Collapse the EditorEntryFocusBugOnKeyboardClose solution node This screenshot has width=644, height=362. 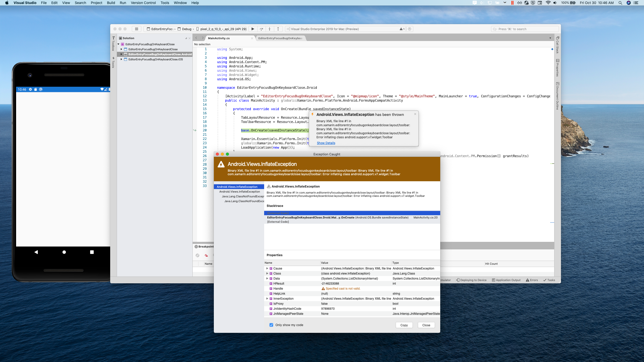pyautogui.click(x=118, y=44)
